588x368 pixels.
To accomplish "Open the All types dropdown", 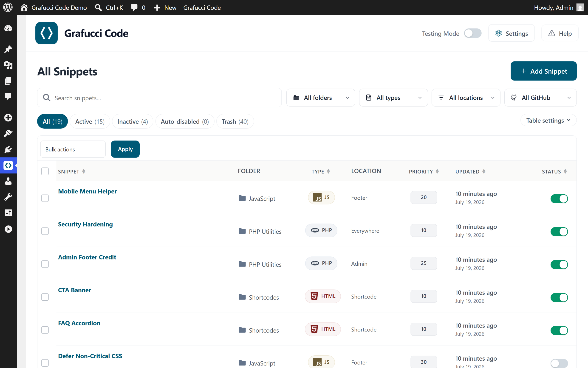I will [x=393, y=98].
